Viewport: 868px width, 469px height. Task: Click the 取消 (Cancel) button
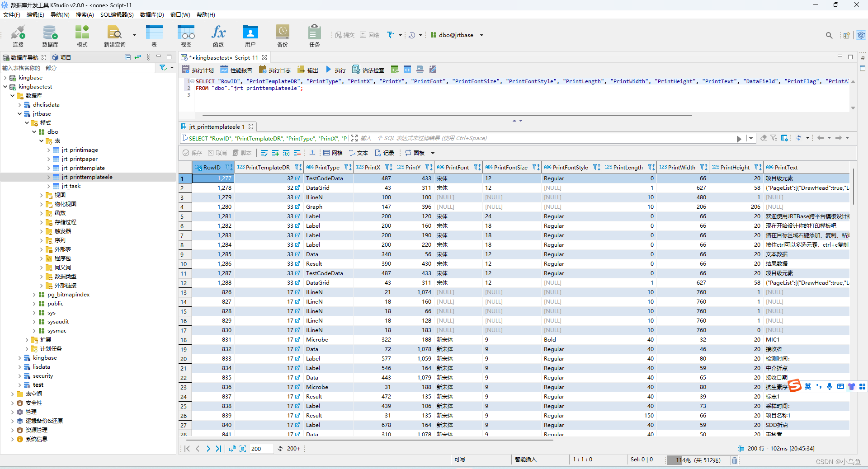click(x=217, y=153)
